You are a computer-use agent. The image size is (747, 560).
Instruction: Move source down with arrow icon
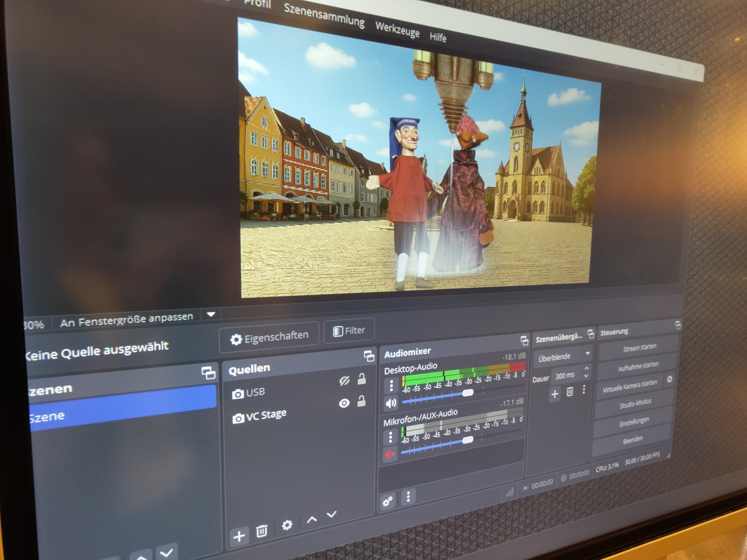coord(332,514)
